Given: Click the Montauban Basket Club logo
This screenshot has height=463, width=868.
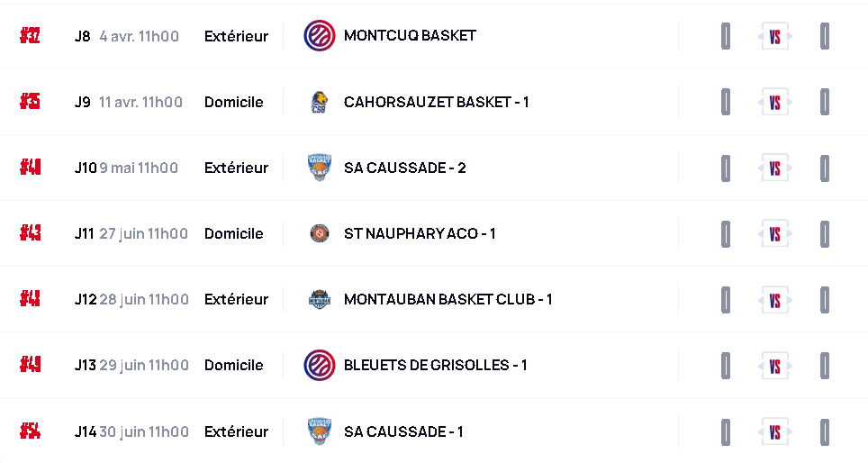Looking at the screenshot, I should coord(319,299).
